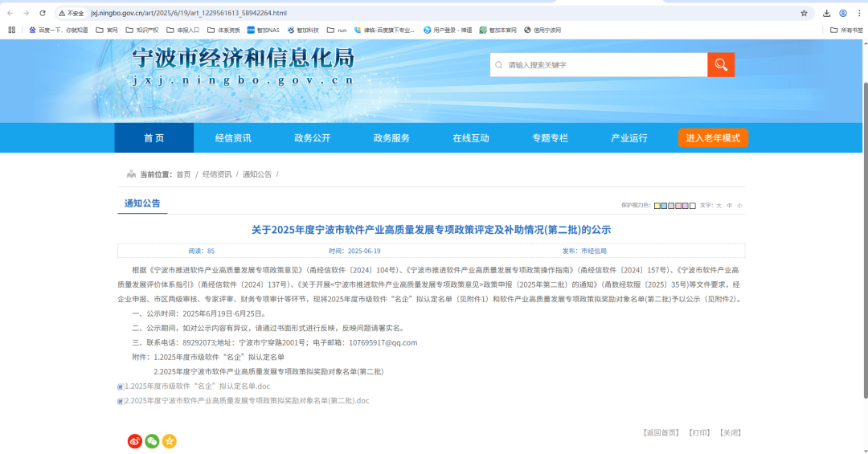
Task: Share article via WeChat icon
Action: [x=152, y=441]
